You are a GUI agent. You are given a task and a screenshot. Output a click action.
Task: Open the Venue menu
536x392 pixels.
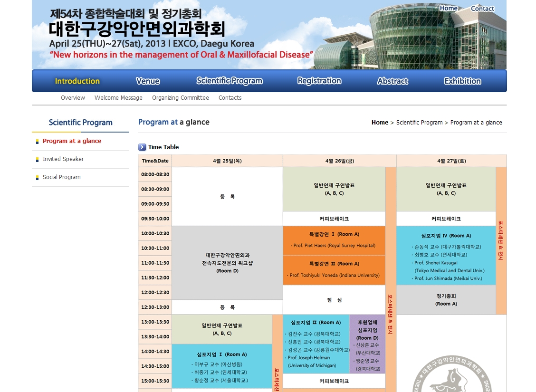coord(148,81)
